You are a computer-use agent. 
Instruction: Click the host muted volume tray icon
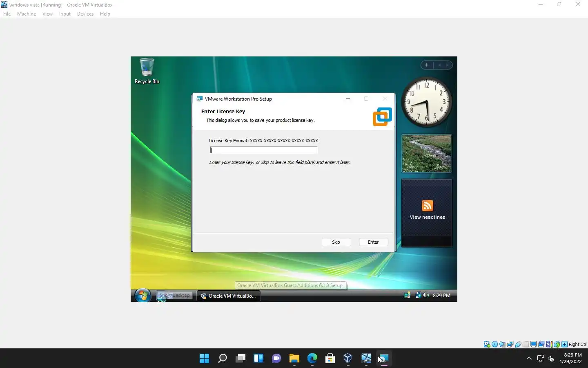coord(551,359)
